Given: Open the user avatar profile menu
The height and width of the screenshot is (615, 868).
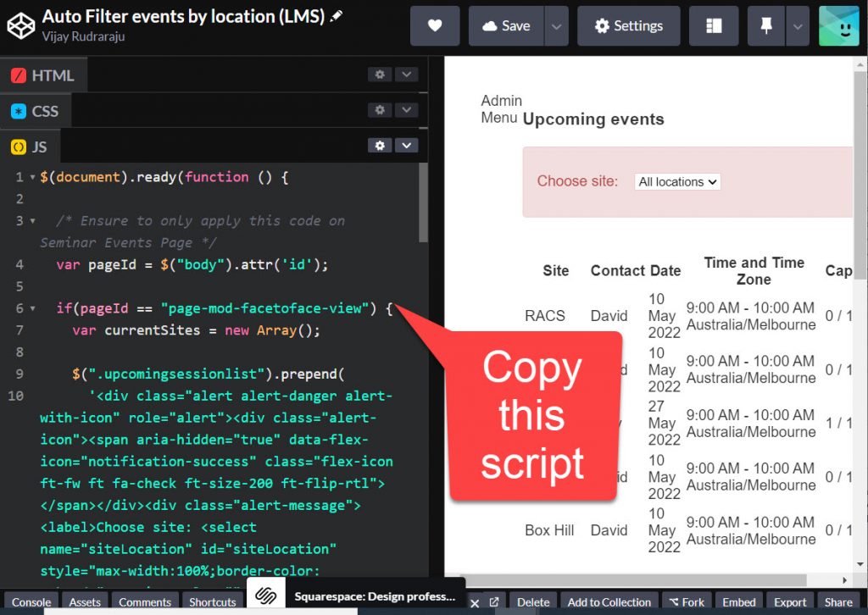Looking at the screenshot, I should tap(838, 26).
